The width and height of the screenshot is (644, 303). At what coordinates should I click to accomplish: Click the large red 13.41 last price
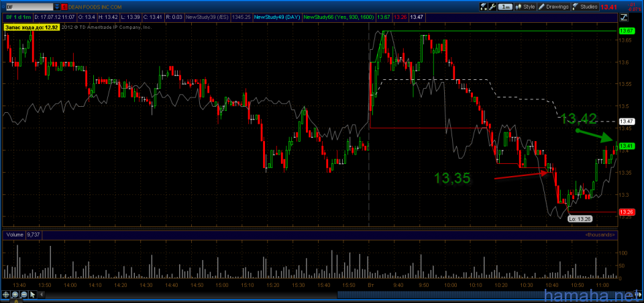point(608,7)
